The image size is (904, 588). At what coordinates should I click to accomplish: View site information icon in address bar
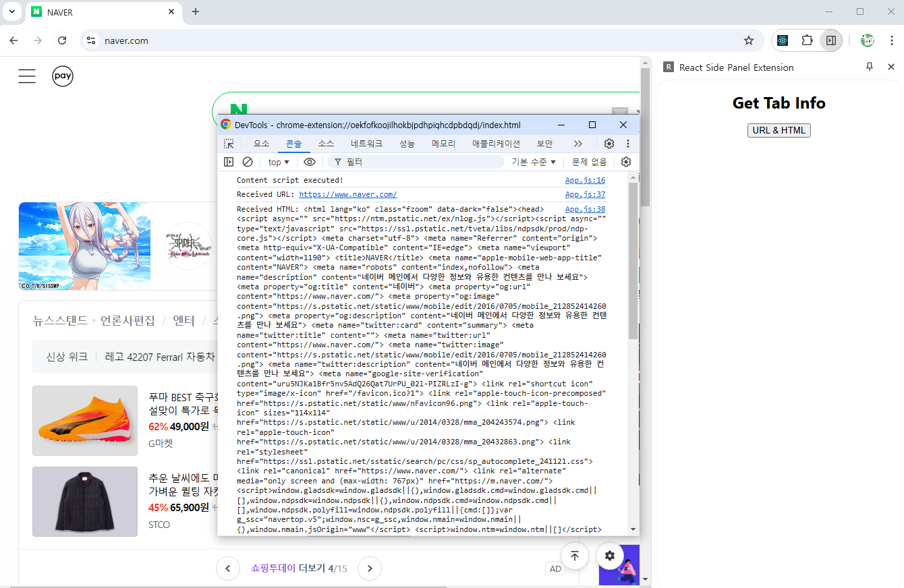coord(91,40)
